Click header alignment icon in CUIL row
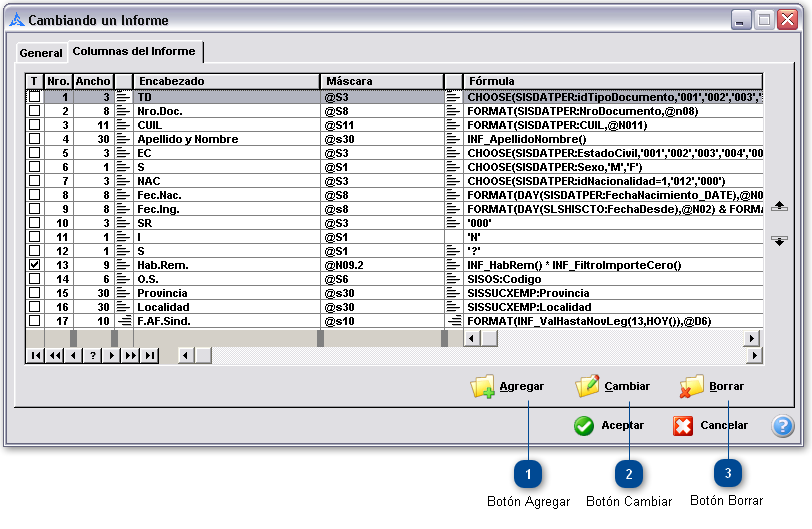This screenshot has height=529, width=812. pos(123,125)
